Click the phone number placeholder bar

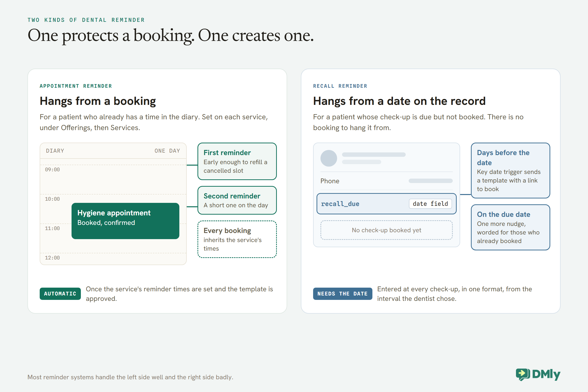coord(430,181)
